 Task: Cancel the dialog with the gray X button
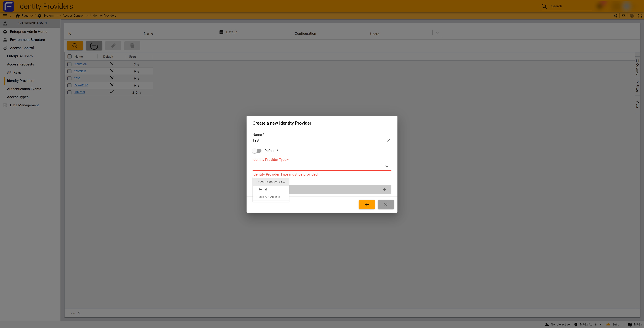tap(386, 205)
